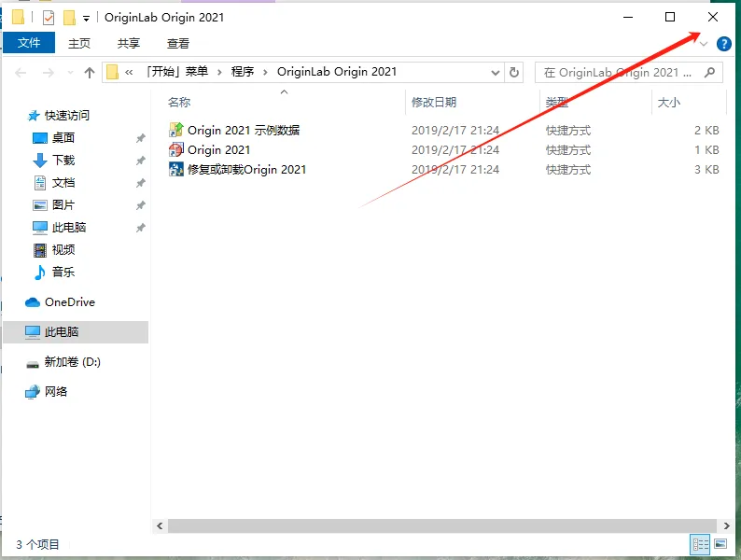Expand breadcrumb arrow after 程序
Screen dimensions: 741x560
[x=265, y=72]
